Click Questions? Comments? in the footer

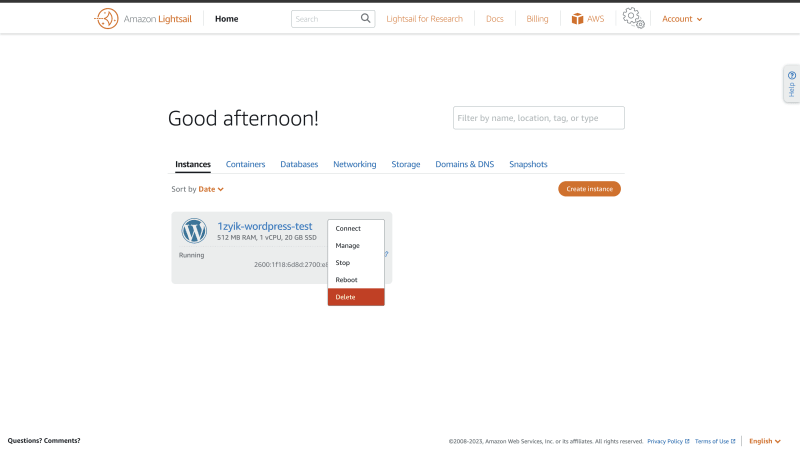[44, 441]
